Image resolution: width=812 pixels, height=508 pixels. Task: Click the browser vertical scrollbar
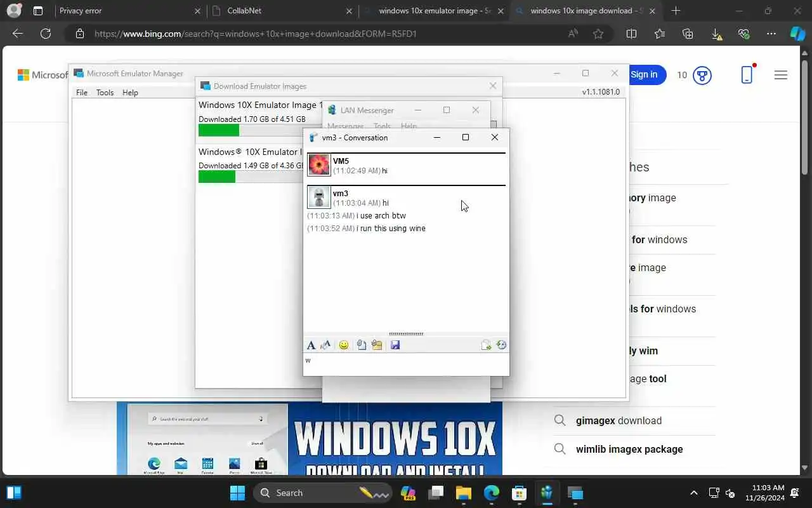point(805,117)
